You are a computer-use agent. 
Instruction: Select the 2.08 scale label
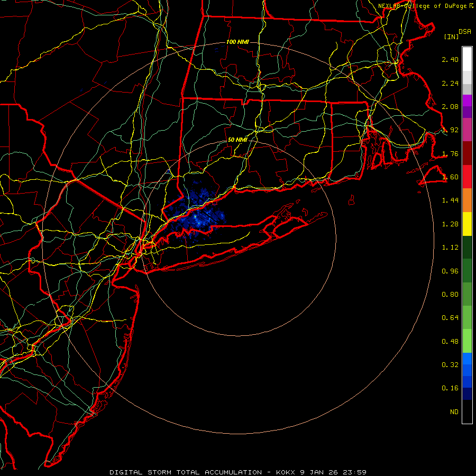tap(450, 106)
